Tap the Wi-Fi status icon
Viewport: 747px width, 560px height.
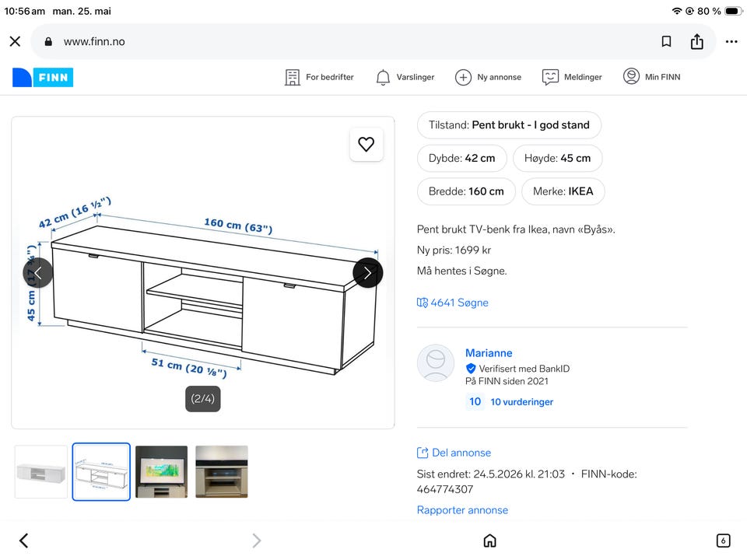(x=676, y=11)
